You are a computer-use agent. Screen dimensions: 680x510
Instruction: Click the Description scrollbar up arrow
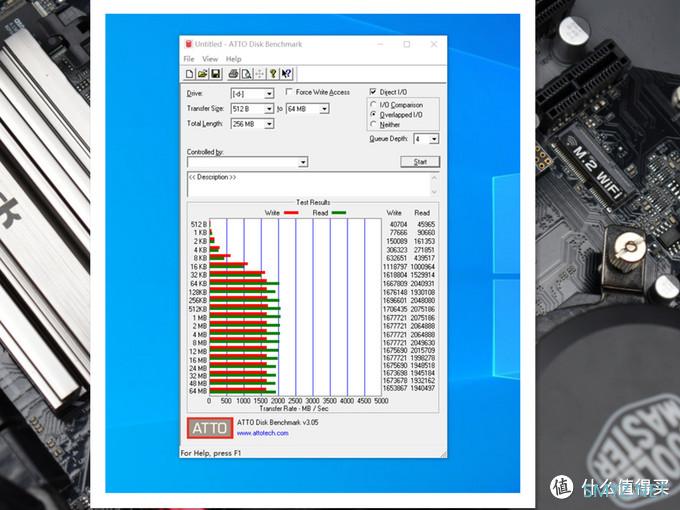pyautogui.click(x=434, y=178)
